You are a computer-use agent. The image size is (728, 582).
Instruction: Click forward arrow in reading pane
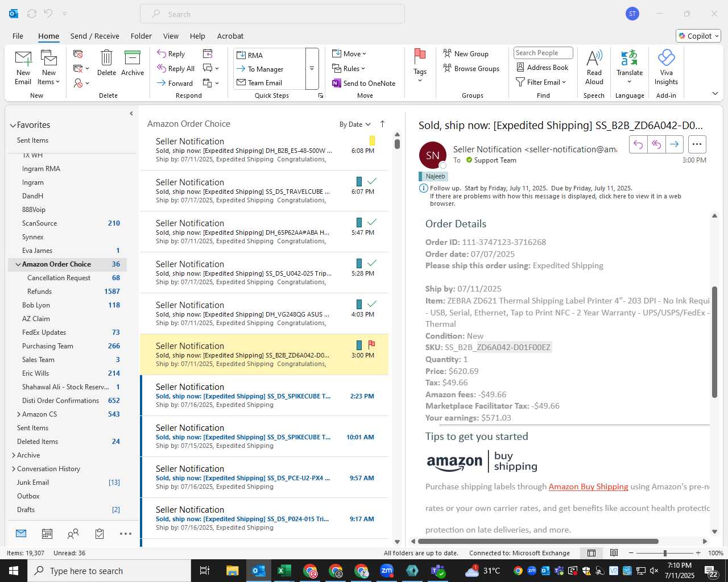[x=674, y=144]
